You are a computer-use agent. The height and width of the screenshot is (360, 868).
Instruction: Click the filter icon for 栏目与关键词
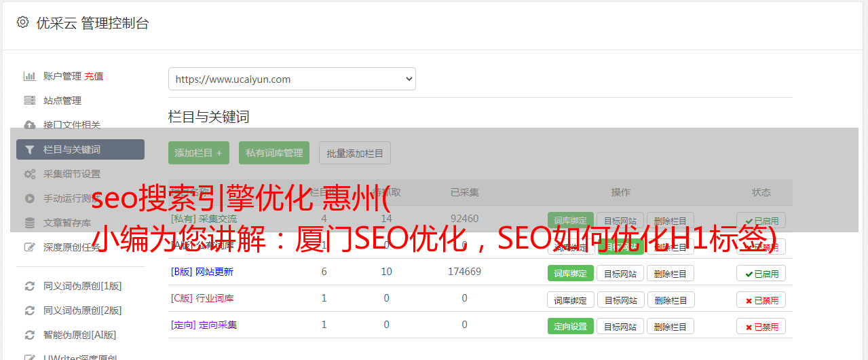point(29,149)
